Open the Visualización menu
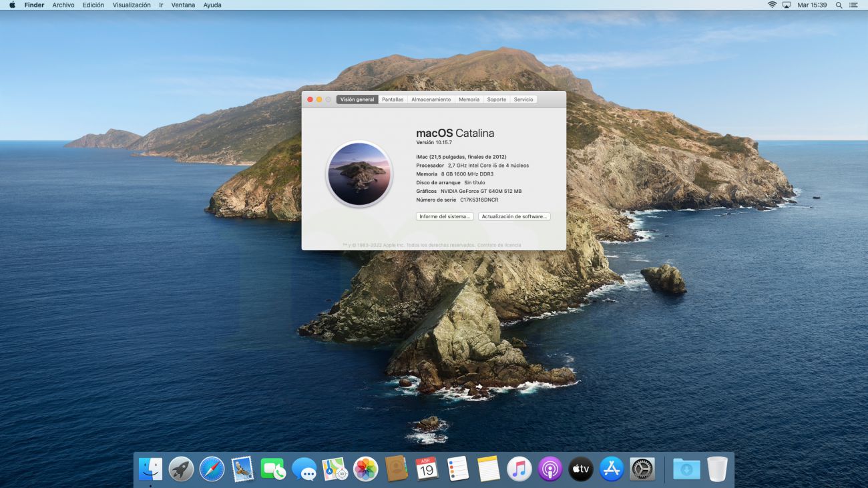The height and width of the screenshot is (488, 868). coord(132,5)
